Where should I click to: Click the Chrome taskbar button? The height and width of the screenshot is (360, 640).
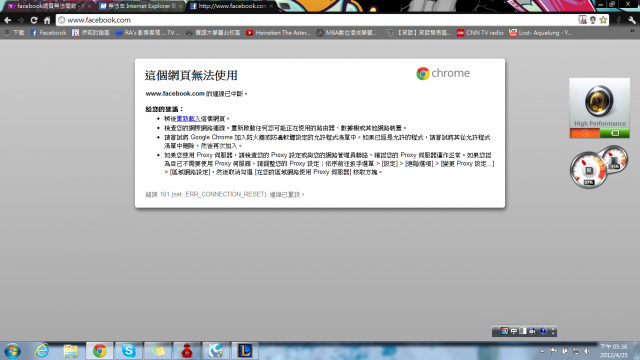[x=100, y=351]
